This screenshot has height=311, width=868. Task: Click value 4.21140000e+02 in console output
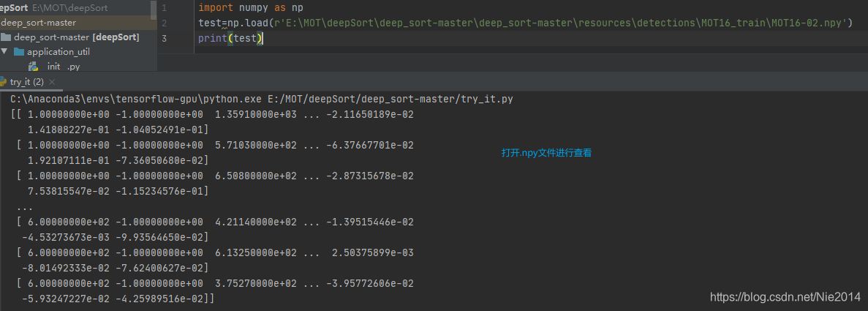(255, 222)
